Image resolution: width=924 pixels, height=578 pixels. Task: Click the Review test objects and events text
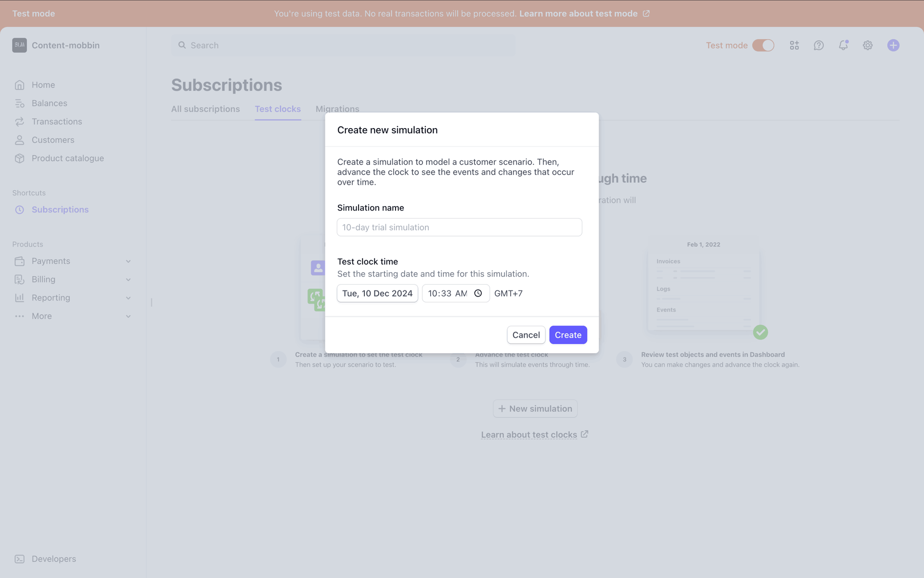pos(713,355)
